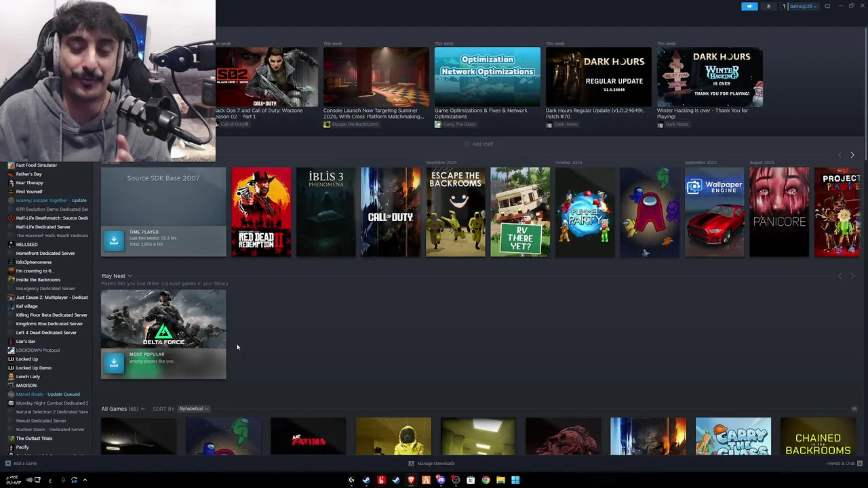Open the IBLIS 3 Phenomena cover
This screenshot has width=868, height=488.
[x=326, y=212]
